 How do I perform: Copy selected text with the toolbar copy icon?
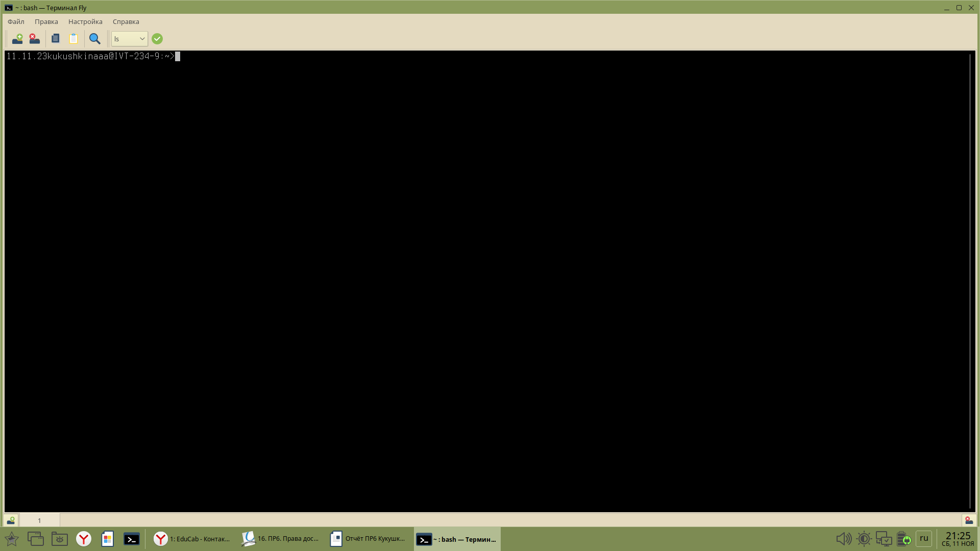point(56,39)
